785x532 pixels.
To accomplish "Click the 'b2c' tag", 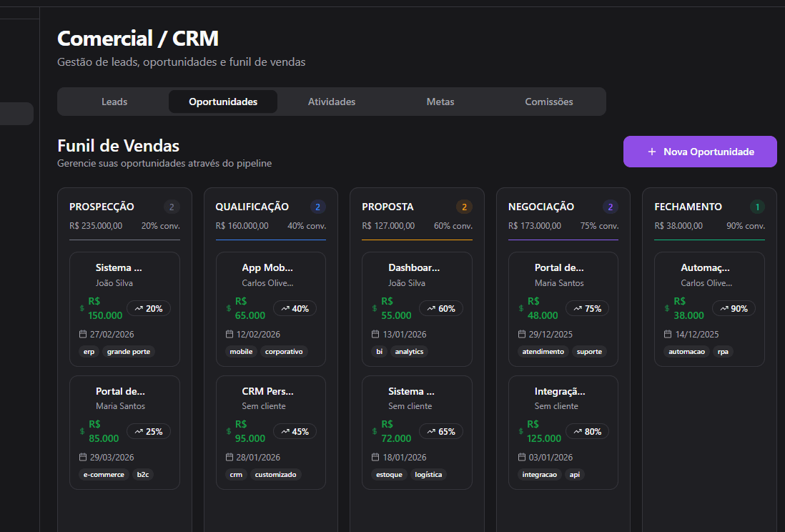I will point(143,474).
